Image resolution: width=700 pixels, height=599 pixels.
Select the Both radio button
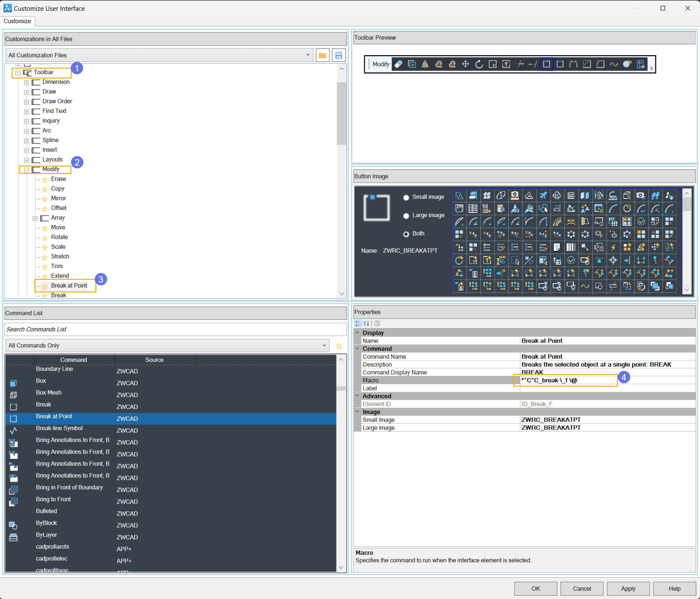point(406,234)
